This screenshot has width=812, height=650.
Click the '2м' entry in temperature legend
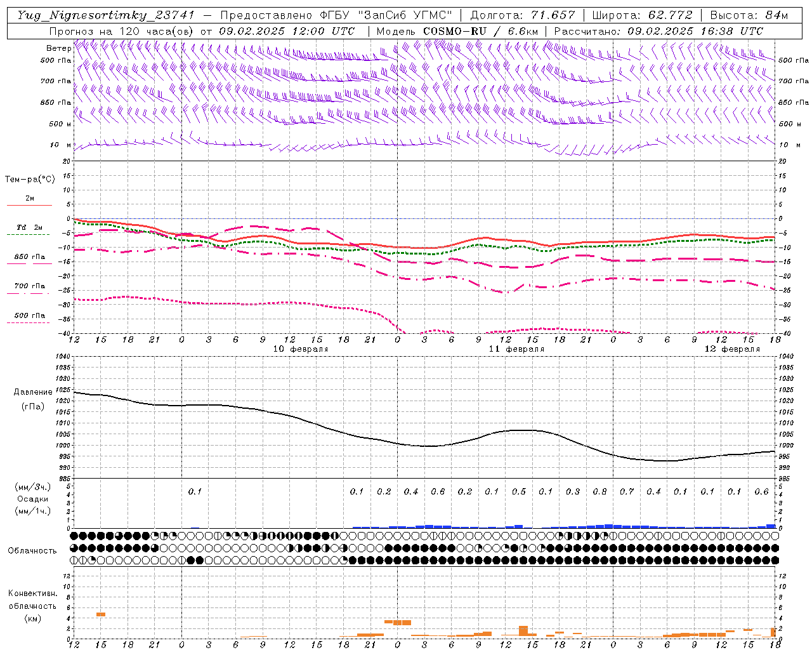pos(30,198)
